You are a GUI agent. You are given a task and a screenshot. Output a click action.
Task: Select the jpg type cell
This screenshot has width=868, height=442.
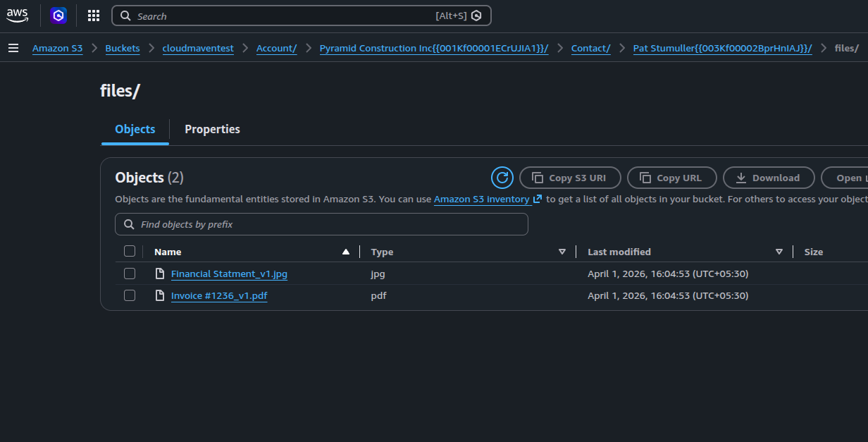378,274
